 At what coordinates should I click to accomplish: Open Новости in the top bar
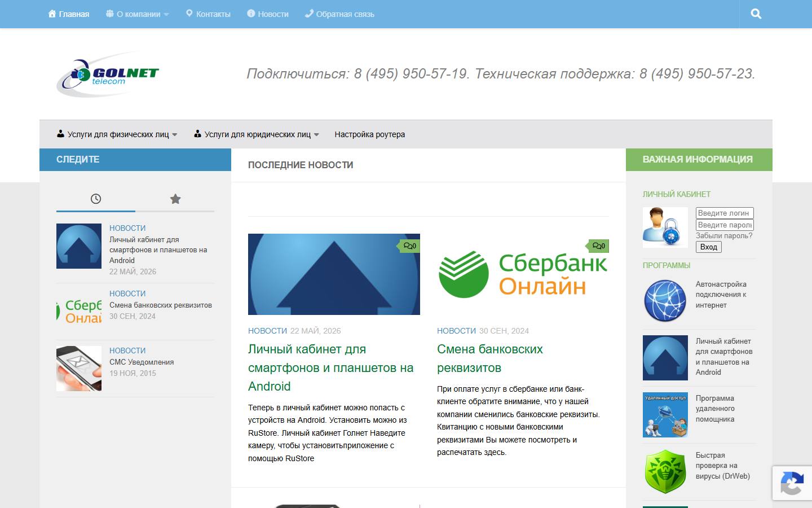tap(268, 14)
